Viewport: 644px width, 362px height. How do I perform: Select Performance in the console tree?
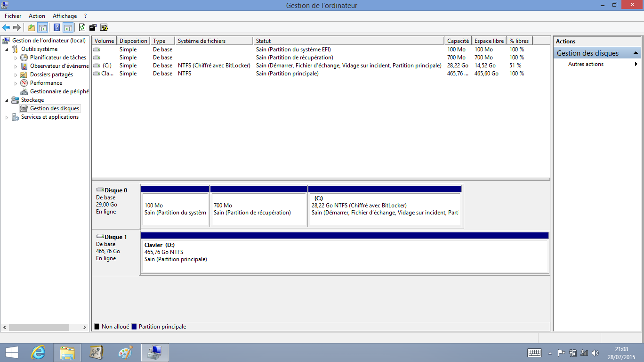(46, 83)
